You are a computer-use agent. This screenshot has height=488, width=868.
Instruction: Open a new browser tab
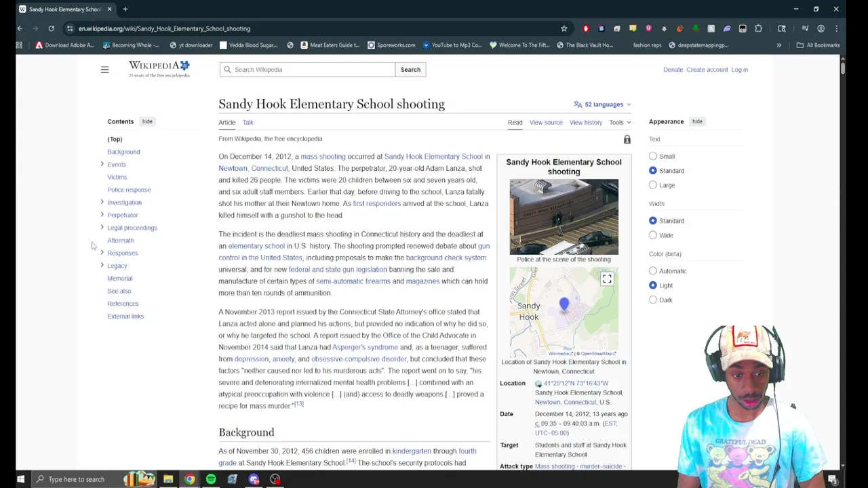pyautogui.click(x=125, y=9)
